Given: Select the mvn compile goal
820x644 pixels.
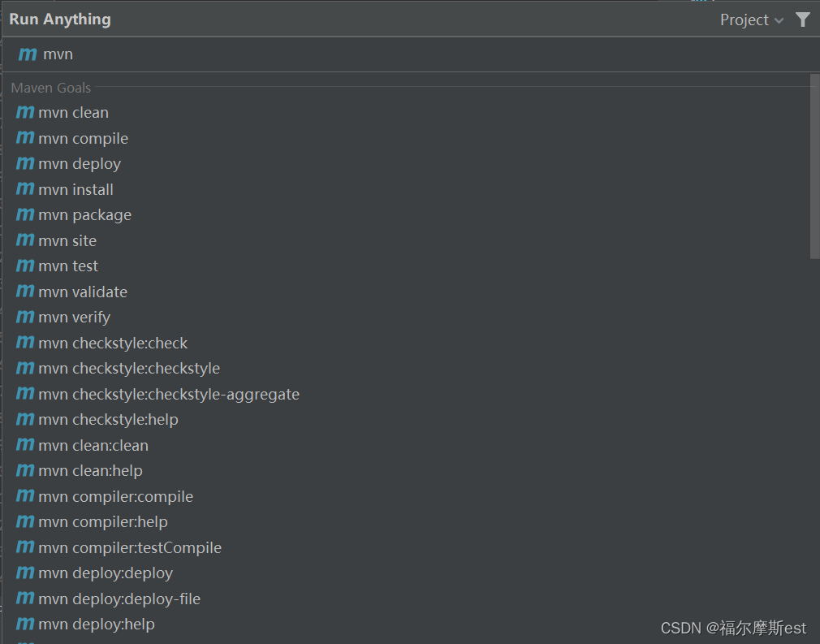Looking at the screenshot, I should [x=81, y=138].
